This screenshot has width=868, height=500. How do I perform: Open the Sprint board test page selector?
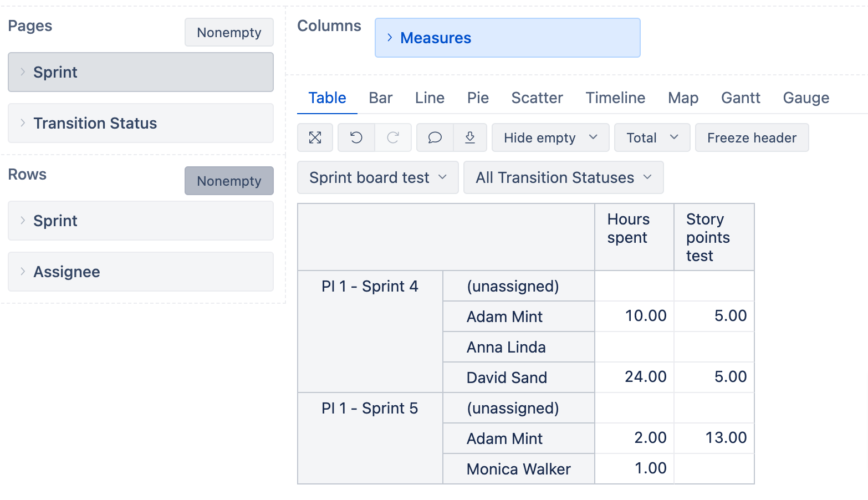[x=377, y=177]
